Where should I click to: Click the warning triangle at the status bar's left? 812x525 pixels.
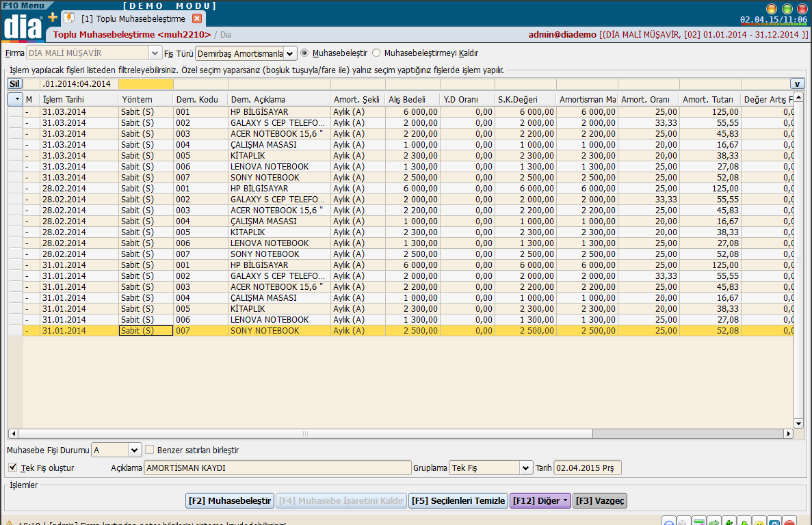click(x=9, y=522)
